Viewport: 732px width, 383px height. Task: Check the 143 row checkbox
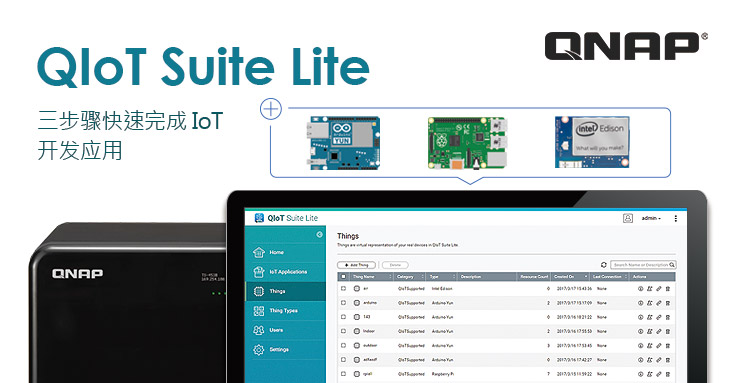(x=344, y=317)
